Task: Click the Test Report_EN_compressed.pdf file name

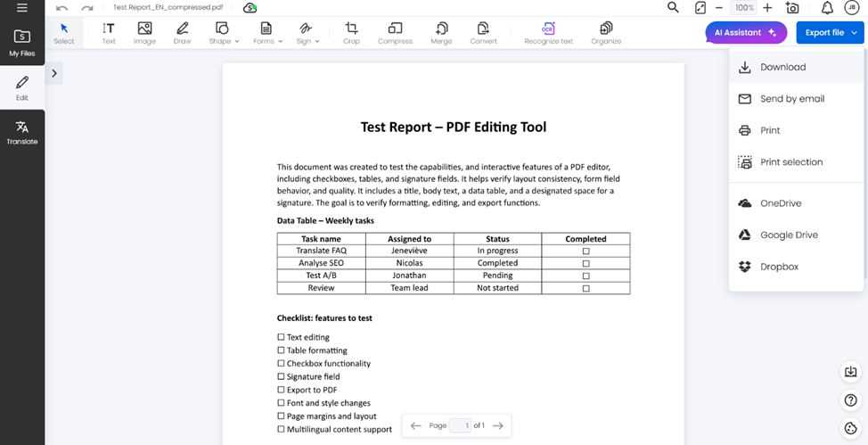Action: click(168, 8)
